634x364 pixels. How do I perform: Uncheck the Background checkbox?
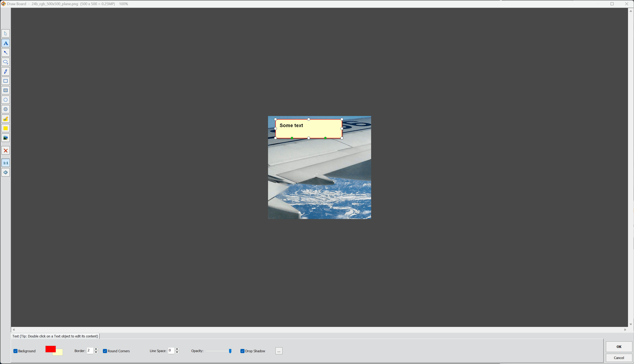pyautogui.click(x=15, y=351)
